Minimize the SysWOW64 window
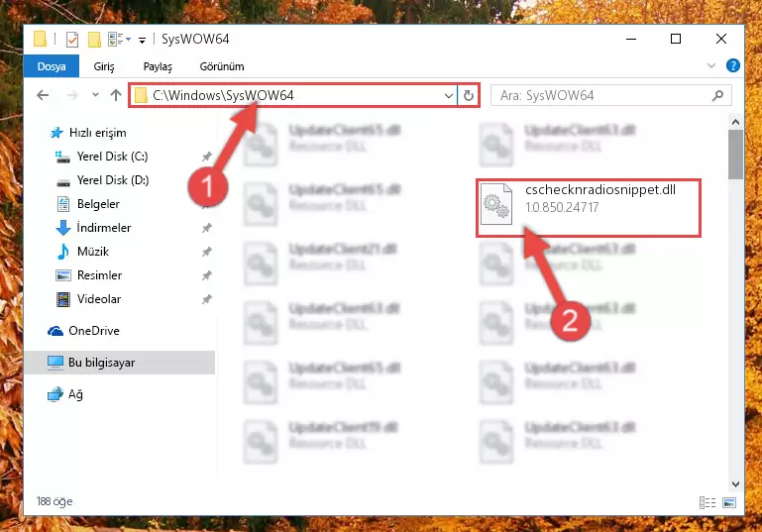This screenshot has height=532, width=762. [x=631, y=39]
